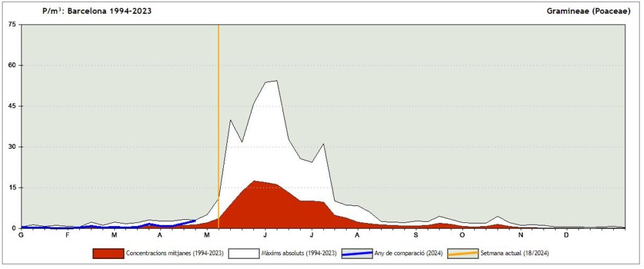This screenshot has height=269, width=644.
Task: Click the y-axis value 30
Action: [13, 147]
